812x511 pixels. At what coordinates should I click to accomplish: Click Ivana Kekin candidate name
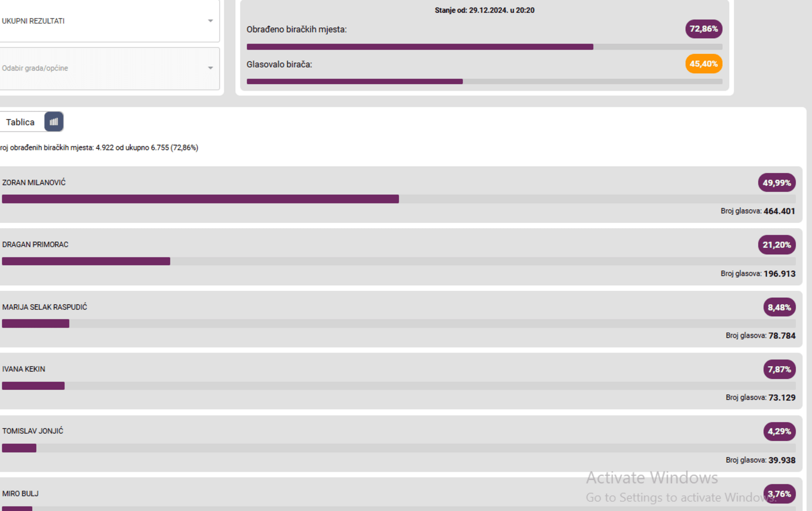click(24, 369)
